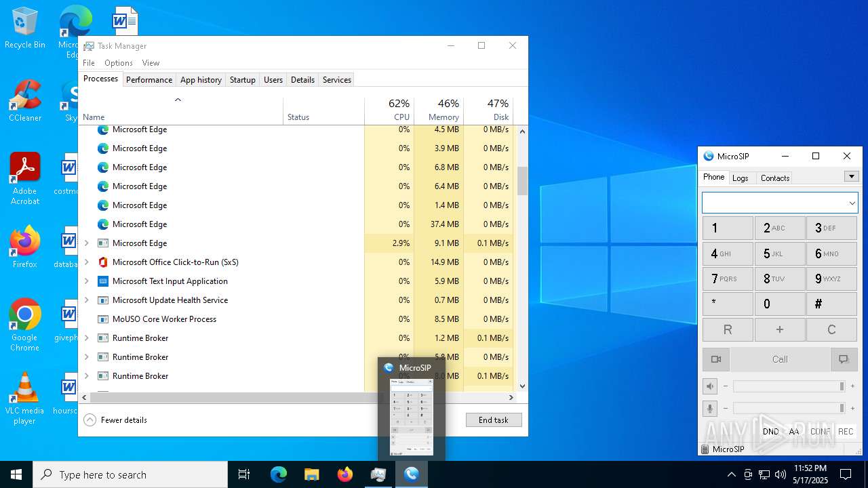Open Firefox from the taskbar
The width and height of the screenshot is (868, 488).
(345, 474)
